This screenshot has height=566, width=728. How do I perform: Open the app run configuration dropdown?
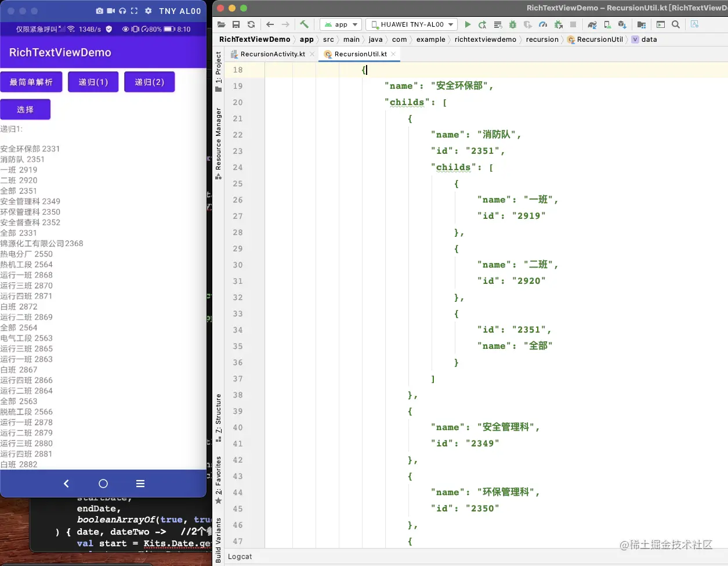click(341, 24)
